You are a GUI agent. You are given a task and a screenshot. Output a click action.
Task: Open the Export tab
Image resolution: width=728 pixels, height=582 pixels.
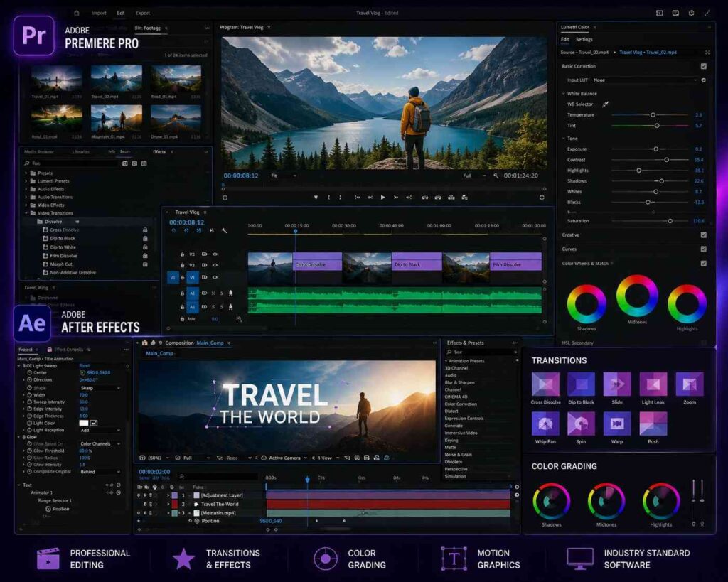(x=142, y=13)
